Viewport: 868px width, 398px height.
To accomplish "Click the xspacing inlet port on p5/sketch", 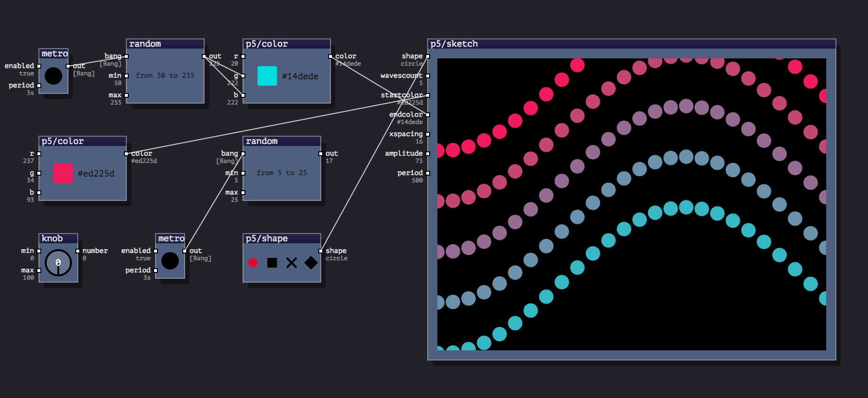I will point(428,134).
